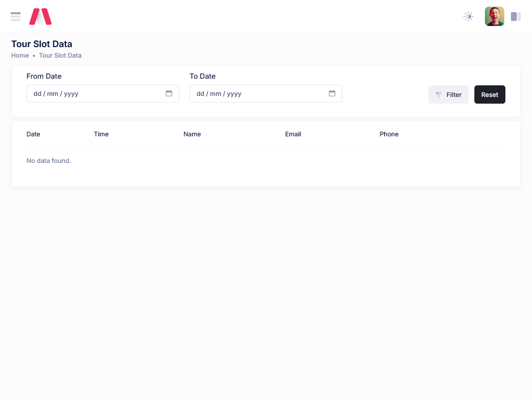Go to the Home breadcrumb link
Screen dimensions: 532x399
(x=20, y=55)
